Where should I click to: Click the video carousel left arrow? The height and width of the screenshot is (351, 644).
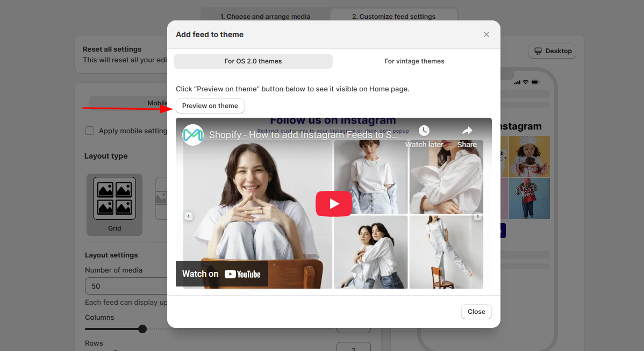(x=189, y=216)
